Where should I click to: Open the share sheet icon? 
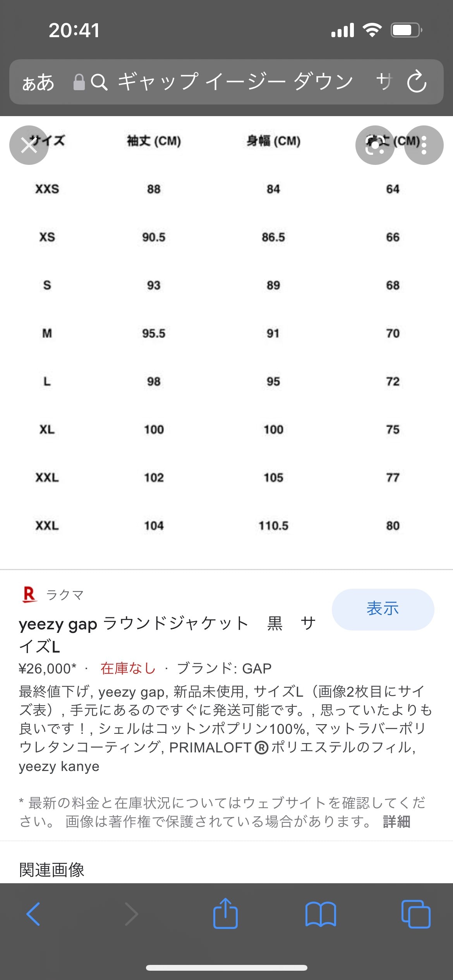click(x=225, y=913)
